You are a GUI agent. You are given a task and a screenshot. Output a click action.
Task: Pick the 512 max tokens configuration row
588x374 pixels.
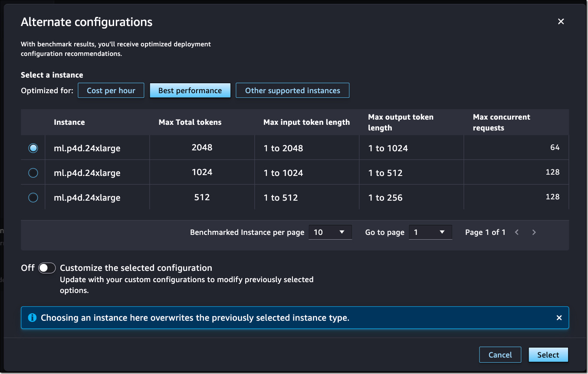tap(33, 198)
